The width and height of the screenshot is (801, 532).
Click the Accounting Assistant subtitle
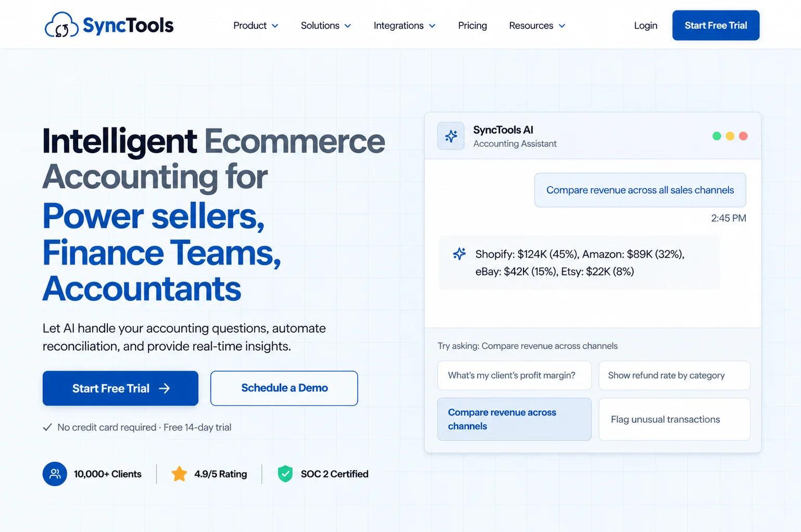515,144
